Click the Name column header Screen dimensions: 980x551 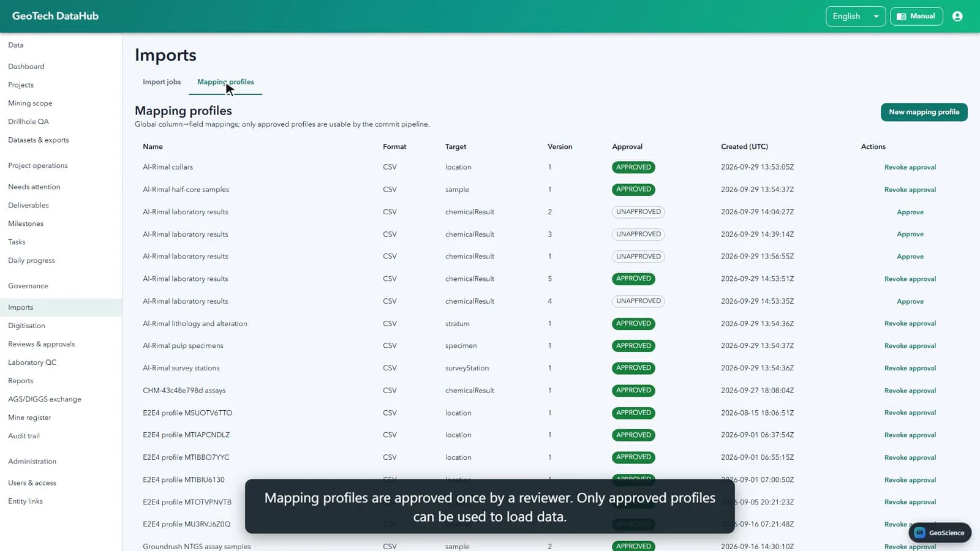(153, 147)
